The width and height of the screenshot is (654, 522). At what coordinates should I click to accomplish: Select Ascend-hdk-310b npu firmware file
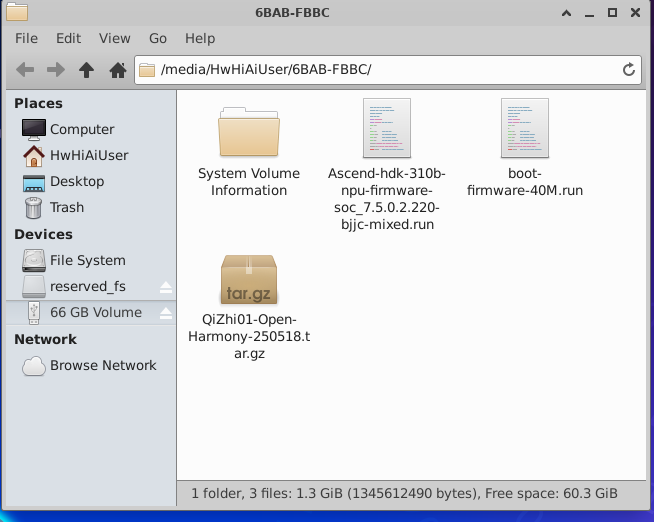[387, 165]
